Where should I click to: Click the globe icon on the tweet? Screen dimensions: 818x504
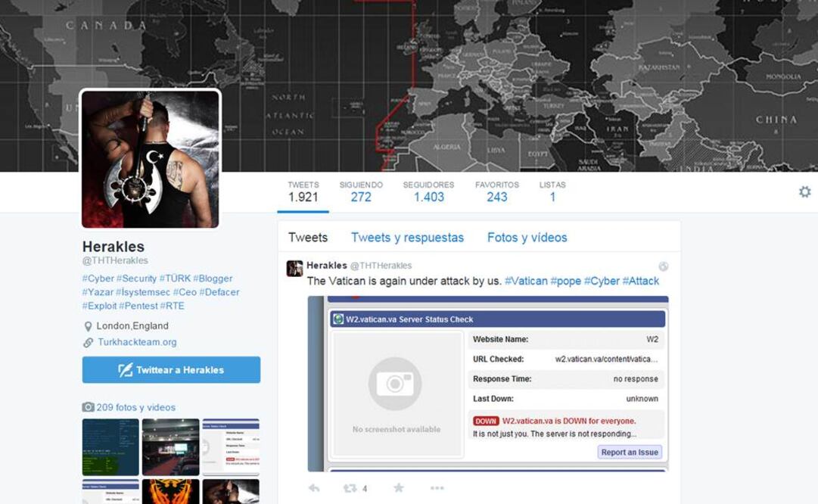click(664, 266)
